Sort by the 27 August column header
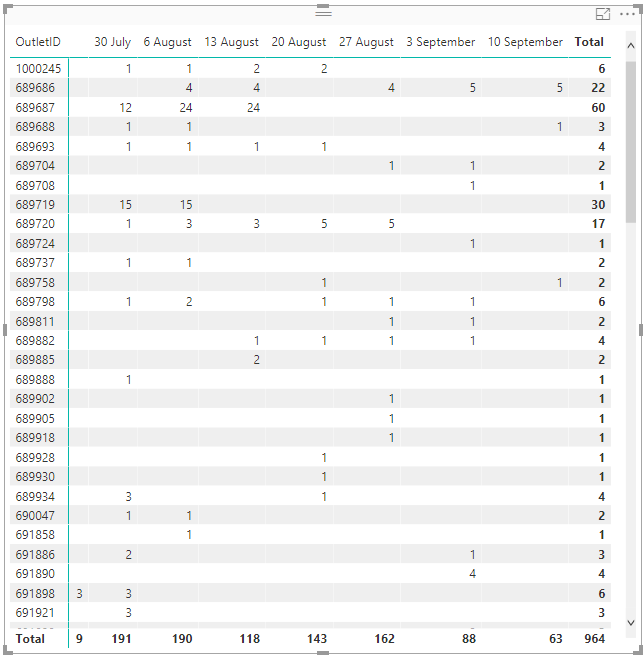This screenshot has width=643, height=657. pyautogui.click(x=367, y=42)
